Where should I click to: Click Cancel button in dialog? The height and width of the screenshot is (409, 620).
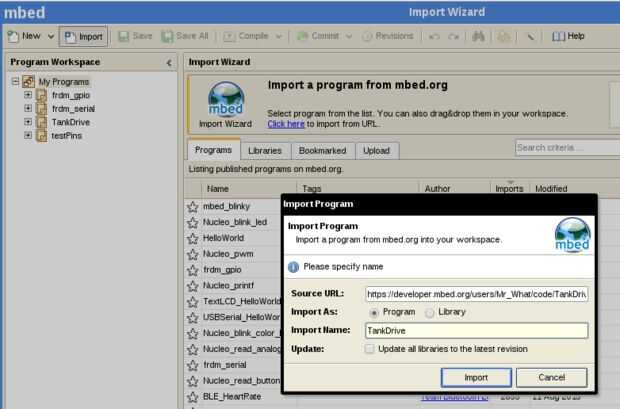[x=552, y=377]
